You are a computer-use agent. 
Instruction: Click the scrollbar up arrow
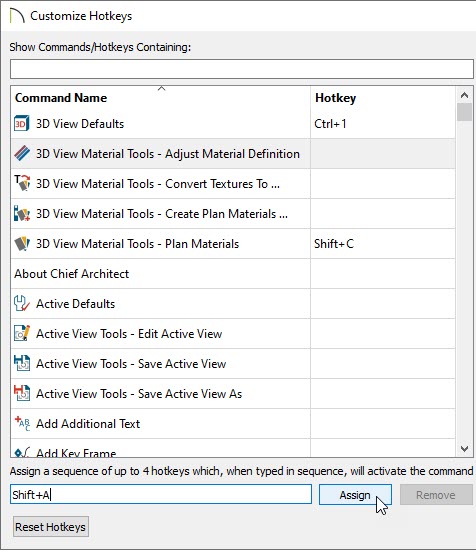tap(464, 95)
